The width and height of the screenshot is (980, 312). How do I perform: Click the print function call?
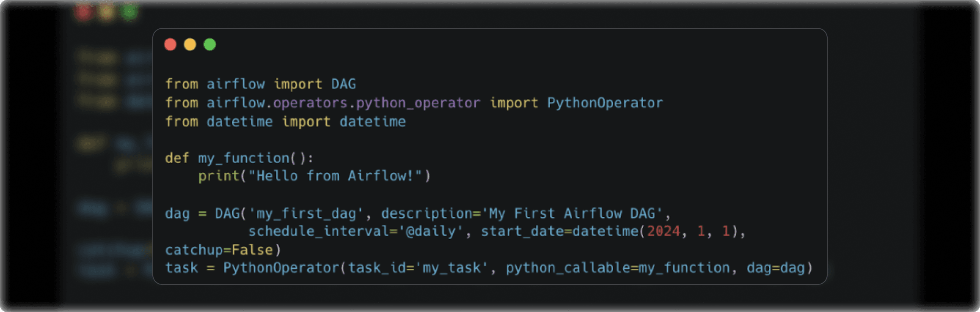[x=219, y=176]
